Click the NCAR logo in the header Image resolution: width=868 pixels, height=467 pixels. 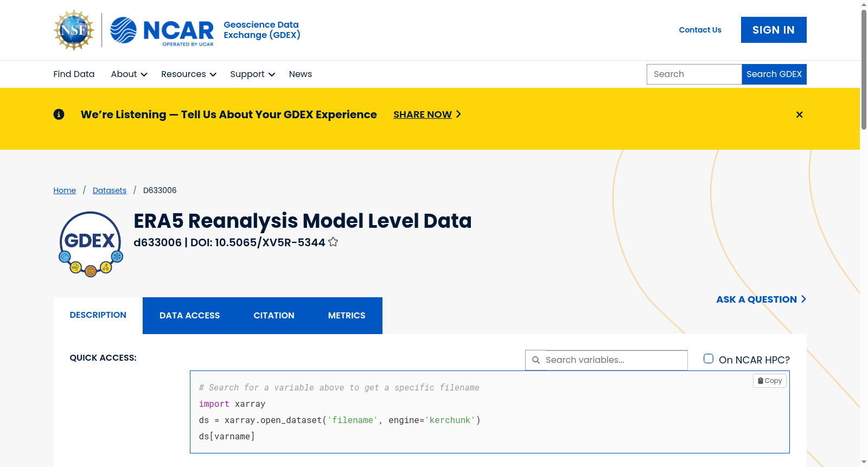click(162, 30)
